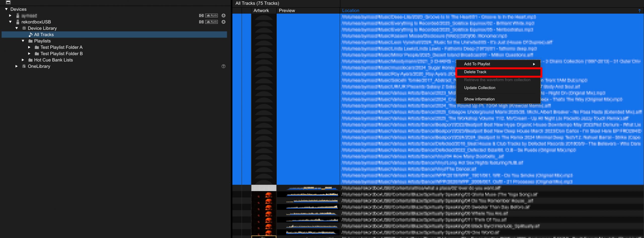Select Update Collection in the context menu
This screenshot has height=238, width=644.
point(479,88)
